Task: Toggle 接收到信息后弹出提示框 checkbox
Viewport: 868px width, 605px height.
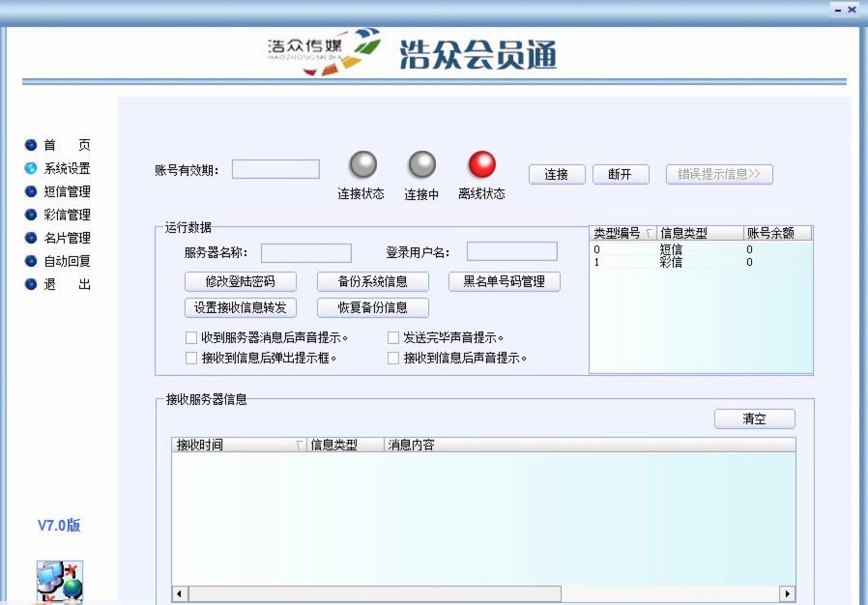Action: pos(191,359)
